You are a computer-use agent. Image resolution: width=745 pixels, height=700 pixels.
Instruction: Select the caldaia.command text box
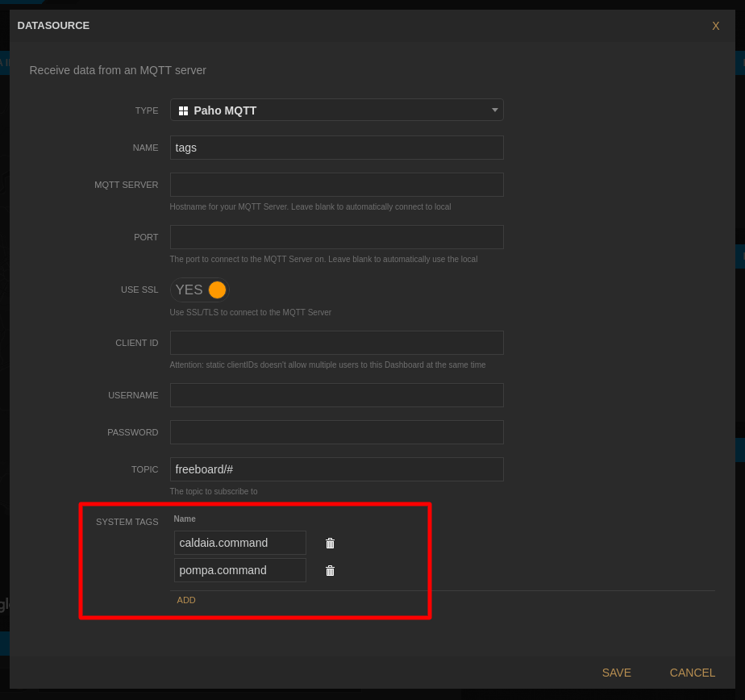[239, 543]
